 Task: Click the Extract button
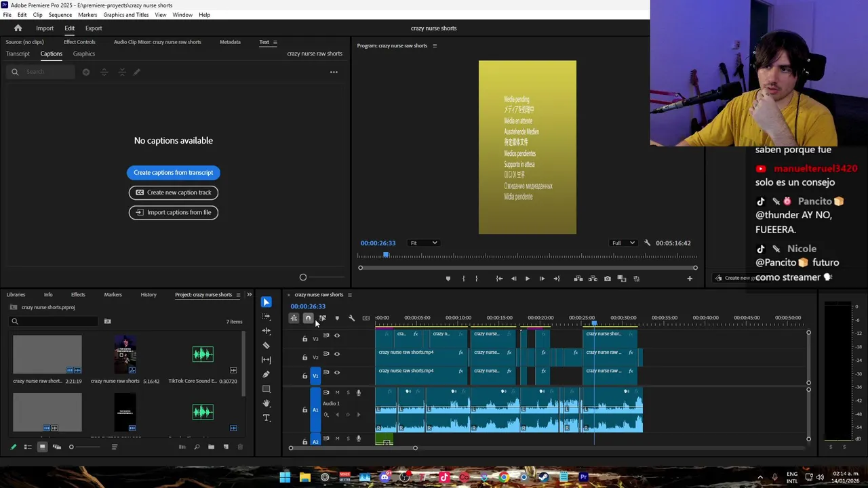click(593, 279)
